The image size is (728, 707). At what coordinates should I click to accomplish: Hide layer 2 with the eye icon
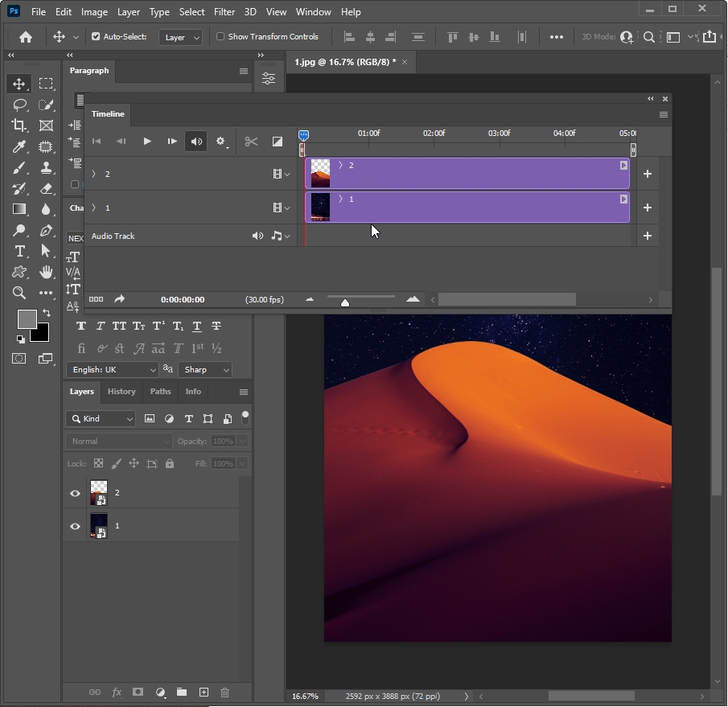(75, 493)
